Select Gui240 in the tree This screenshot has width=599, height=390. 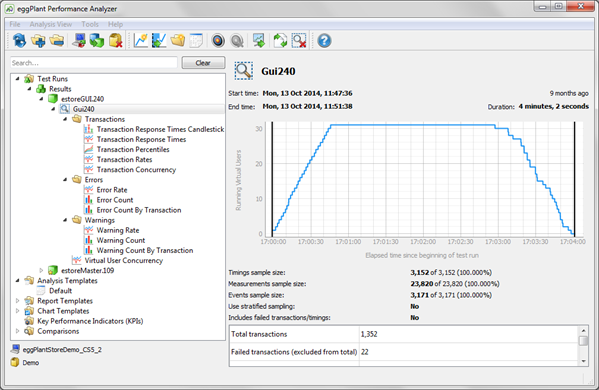[84, 109]
